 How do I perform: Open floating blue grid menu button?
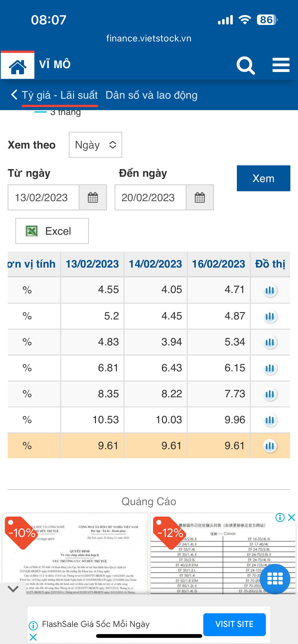coord(275,579)
